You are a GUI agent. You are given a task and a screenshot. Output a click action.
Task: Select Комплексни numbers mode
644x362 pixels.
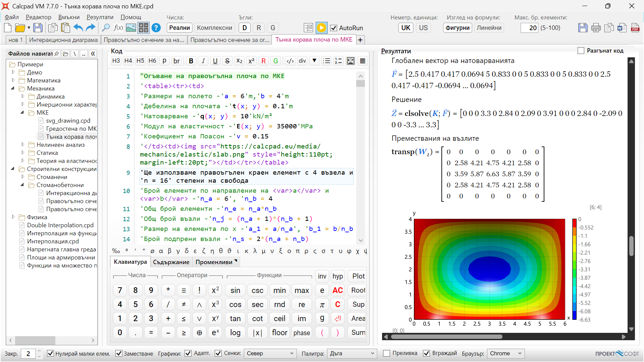click(214, 28)
